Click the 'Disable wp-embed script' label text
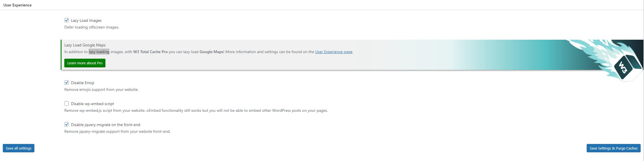 pyautogui.click(x=92, y=104)
